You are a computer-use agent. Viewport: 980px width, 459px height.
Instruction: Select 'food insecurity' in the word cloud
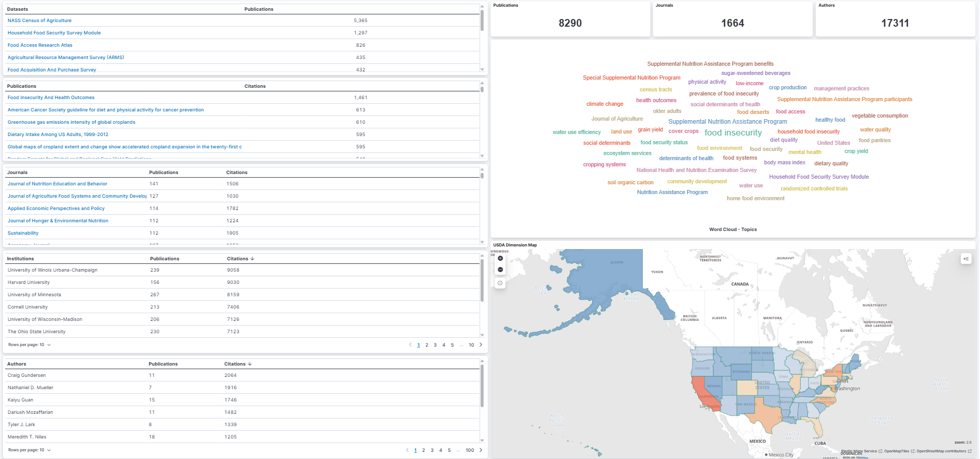(x=733, y=132)
